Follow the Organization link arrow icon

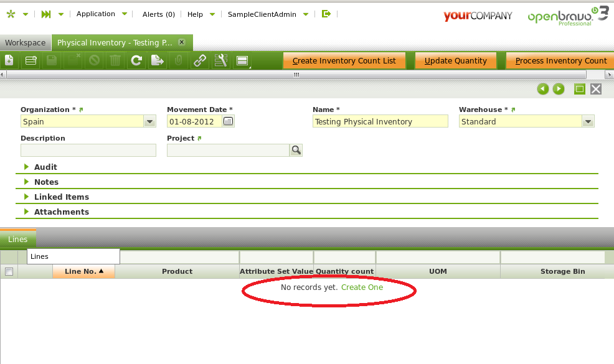pos(81,110)
